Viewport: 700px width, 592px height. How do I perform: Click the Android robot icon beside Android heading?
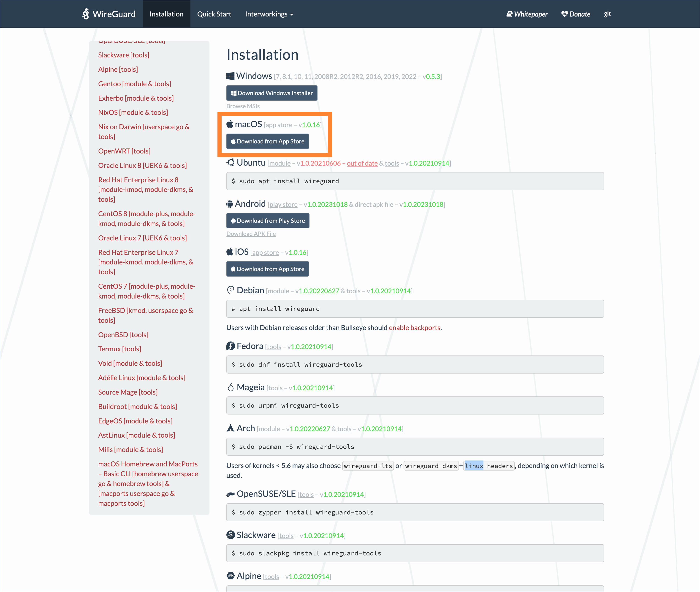tap(230, 204)
